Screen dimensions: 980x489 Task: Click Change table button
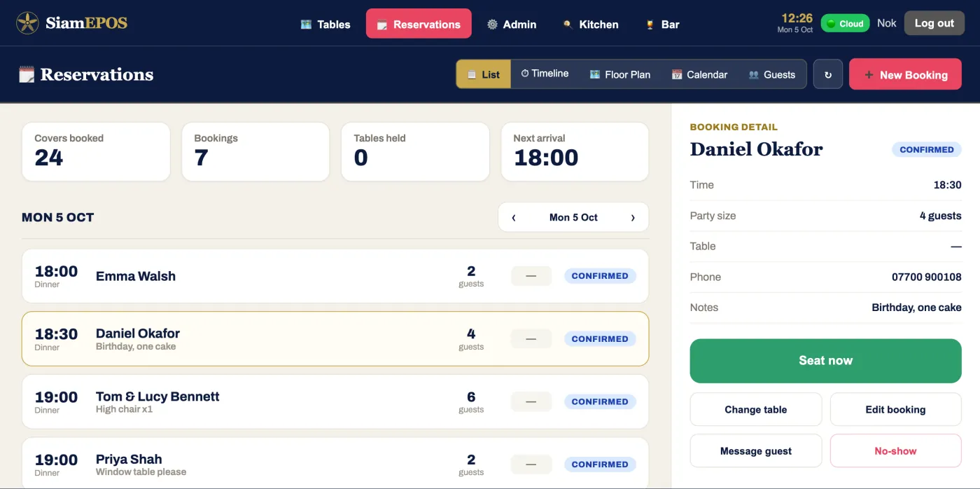756,409
